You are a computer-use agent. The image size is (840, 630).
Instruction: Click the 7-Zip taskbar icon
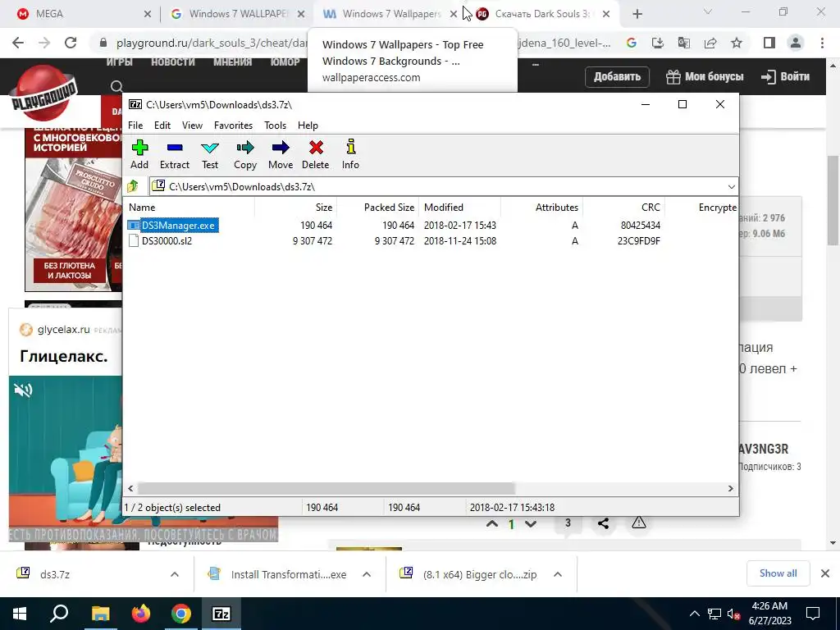[221, 614]
